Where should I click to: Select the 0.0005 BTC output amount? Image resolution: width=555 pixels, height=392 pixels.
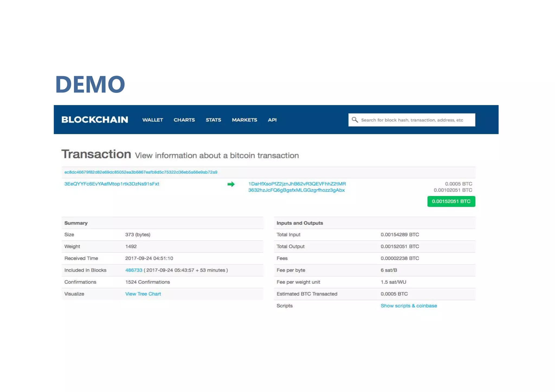click(459, 184)
